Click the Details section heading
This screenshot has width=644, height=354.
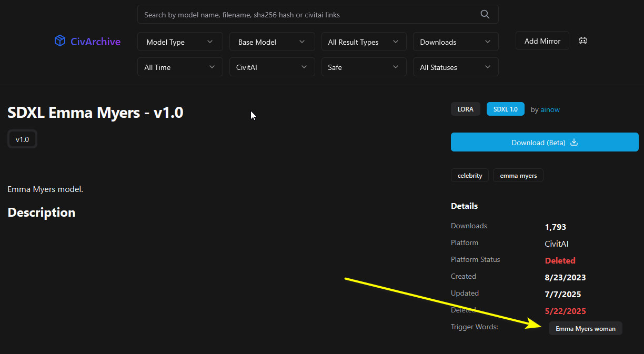(x=465, y=206)
